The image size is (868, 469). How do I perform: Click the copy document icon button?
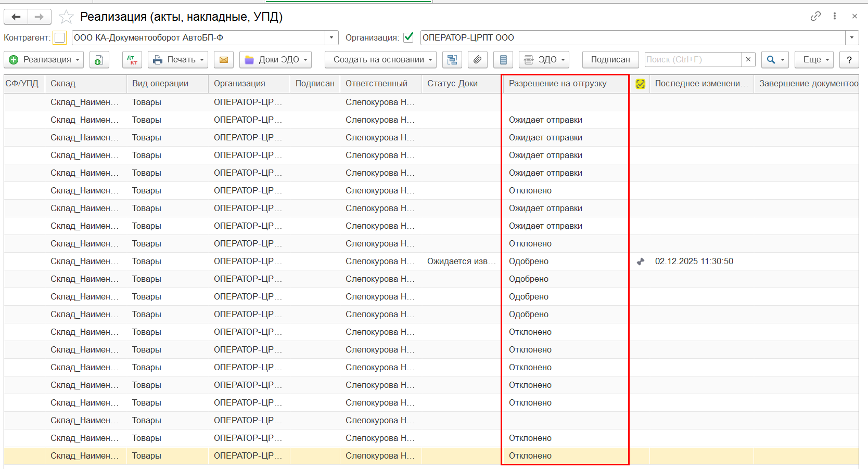[99, 60]
